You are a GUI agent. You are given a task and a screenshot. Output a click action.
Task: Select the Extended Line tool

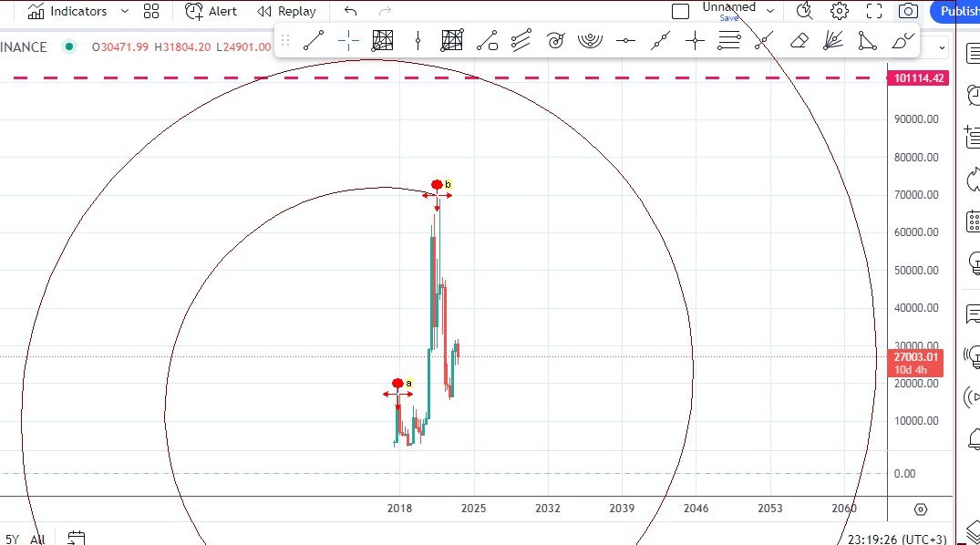coord(660,41)
